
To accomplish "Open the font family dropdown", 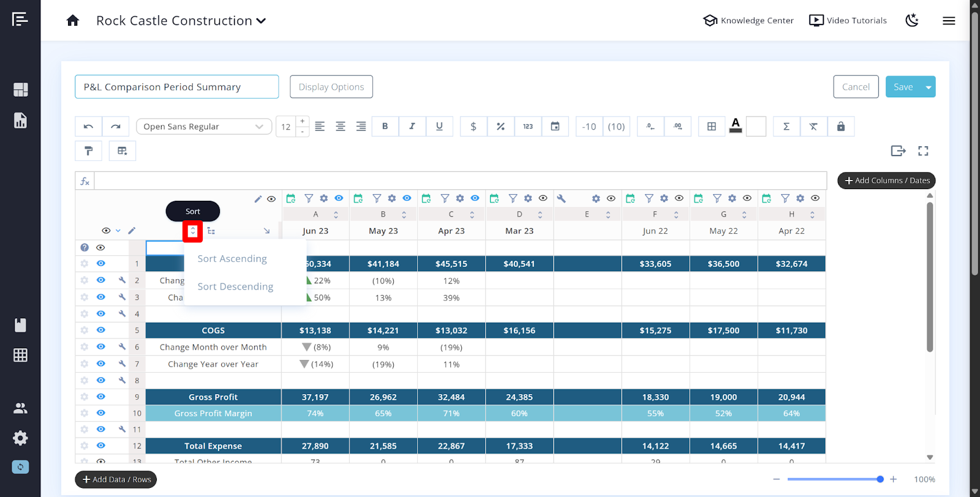I will (204, 127).
